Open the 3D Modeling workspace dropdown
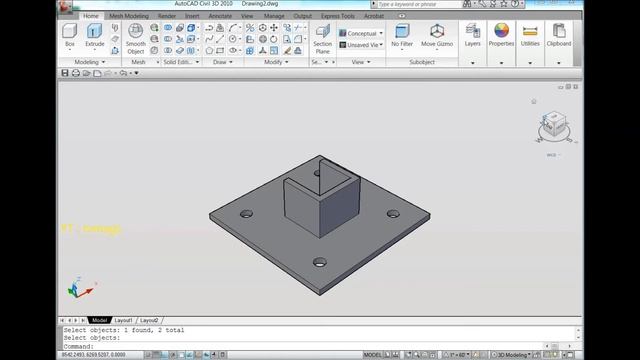Image resolution: width=640 pixels, height=360 pixels. coord(511,355)
